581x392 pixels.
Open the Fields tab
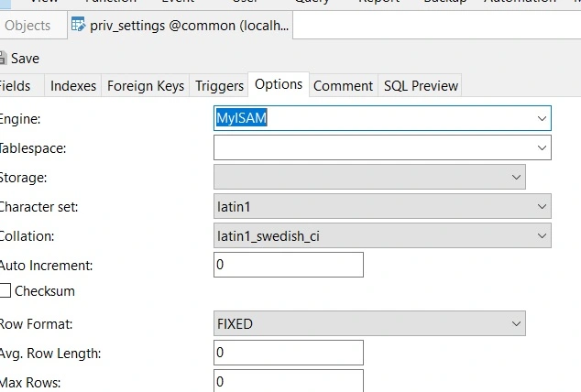pos(16,86)
